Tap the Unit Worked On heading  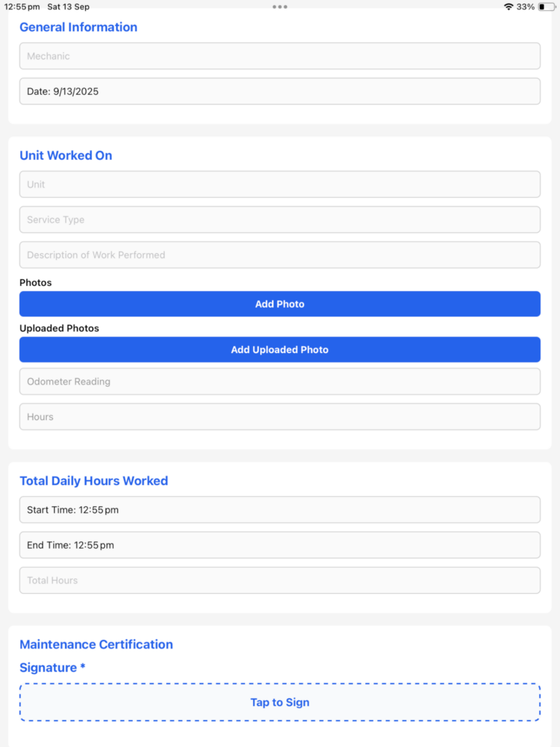(66, 155)
